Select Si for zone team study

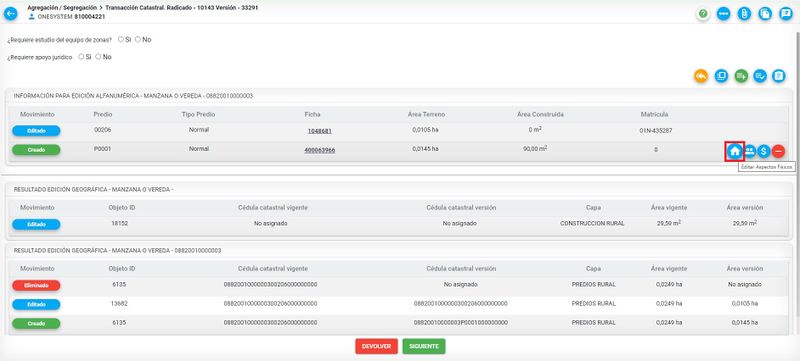pyautogui.click(x=121, y=39)
